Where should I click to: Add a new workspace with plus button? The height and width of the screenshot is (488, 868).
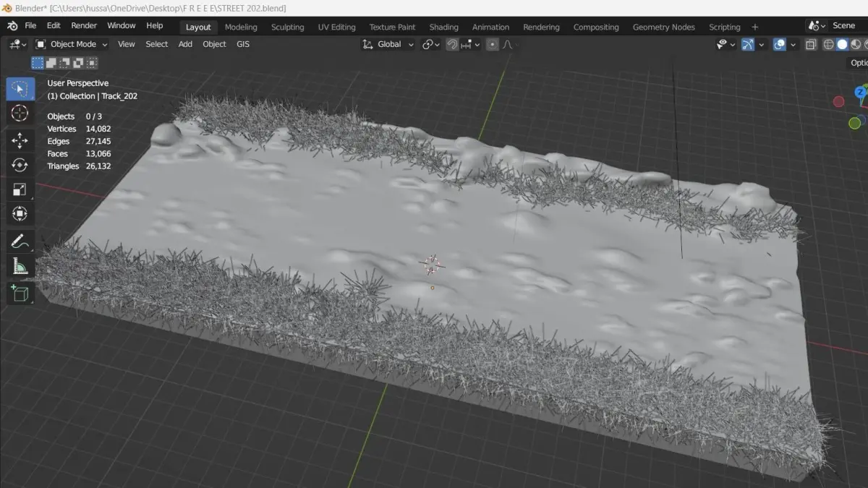755,27
